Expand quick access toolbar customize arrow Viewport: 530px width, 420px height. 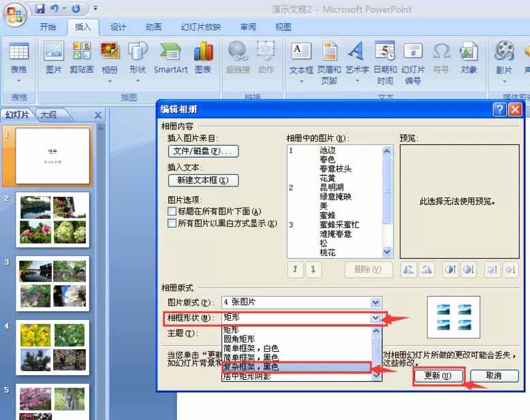[x=95, y=8]
